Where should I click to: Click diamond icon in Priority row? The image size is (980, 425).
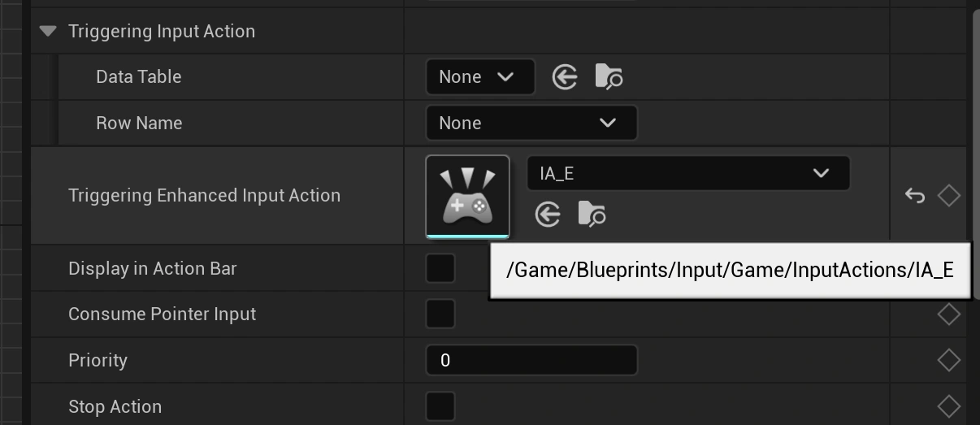point(948,360)
